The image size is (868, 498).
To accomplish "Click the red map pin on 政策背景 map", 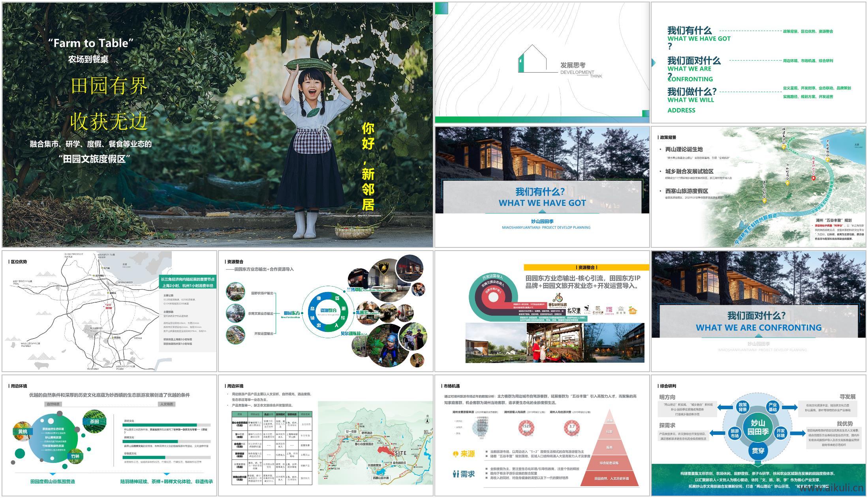I will pyautogui.click(x=814, y=179).
